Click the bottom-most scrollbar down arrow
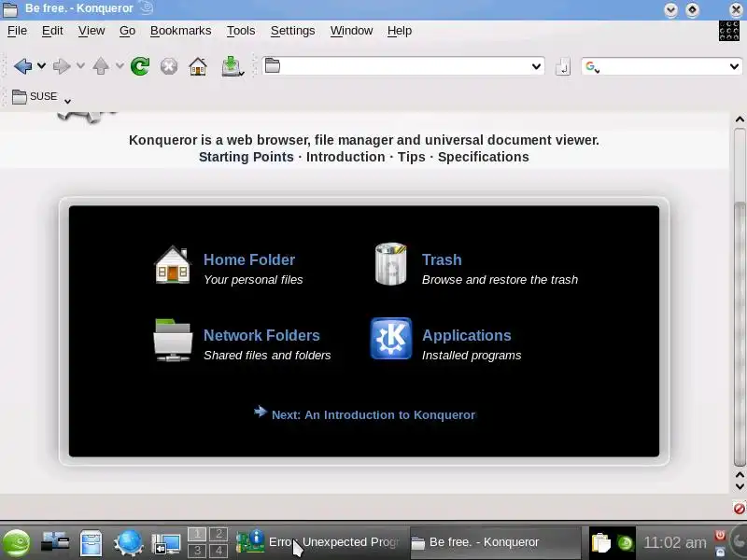This screenshot has width=747, height=560. 740,486
